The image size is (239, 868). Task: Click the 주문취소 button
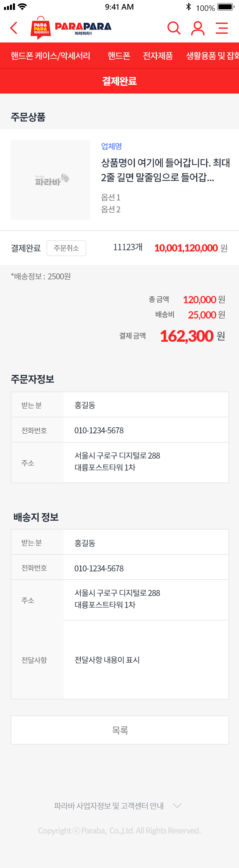[x=66, y=248]
